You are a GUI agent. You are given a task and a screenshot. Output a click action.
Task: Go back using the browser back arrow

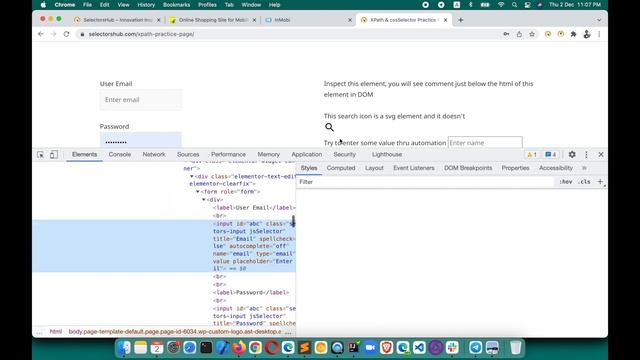(41, 34)
